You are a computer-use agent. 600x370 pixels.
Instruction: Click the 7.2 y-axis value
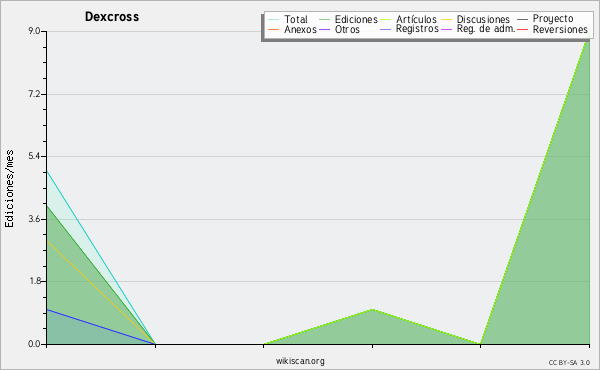[x=34, y=94]
